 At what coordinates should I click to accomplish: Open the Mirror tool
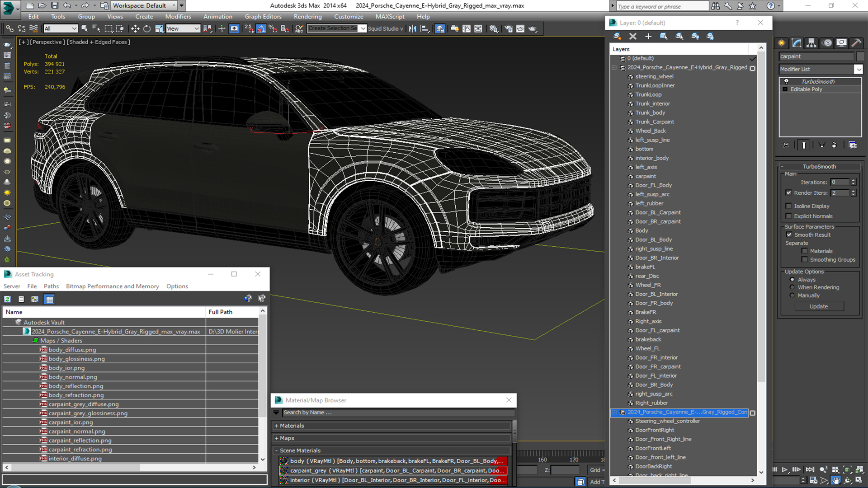412,28
